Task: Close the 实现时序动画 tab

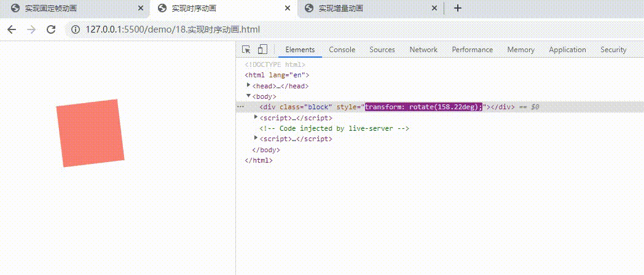Action: pos(288,8)
